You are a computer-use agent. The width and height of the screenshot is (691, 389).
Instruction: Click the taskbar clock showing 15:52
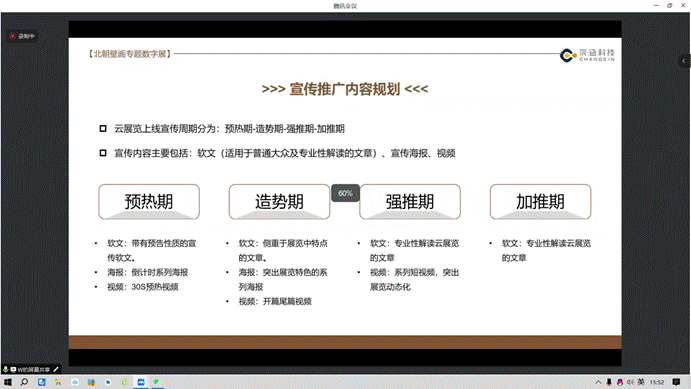(x=657, y=382)
